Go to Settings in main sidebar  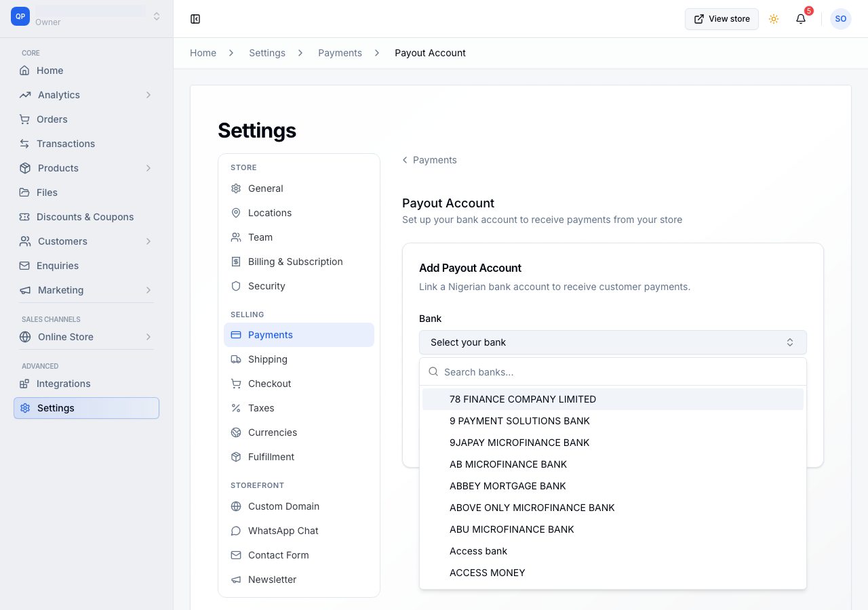click(x=86, y=408)
